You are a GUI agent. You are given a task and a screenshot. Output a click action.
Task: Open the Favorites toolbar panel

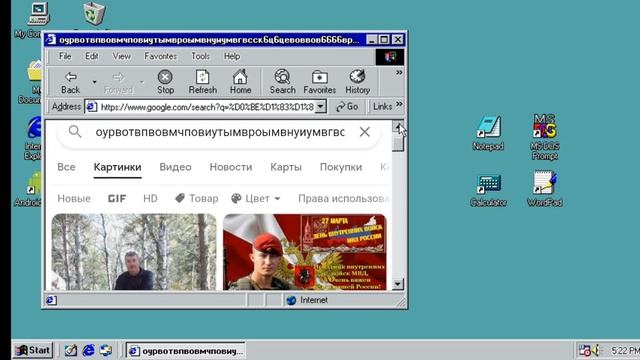pyautogui.click(x=320, y=82)
